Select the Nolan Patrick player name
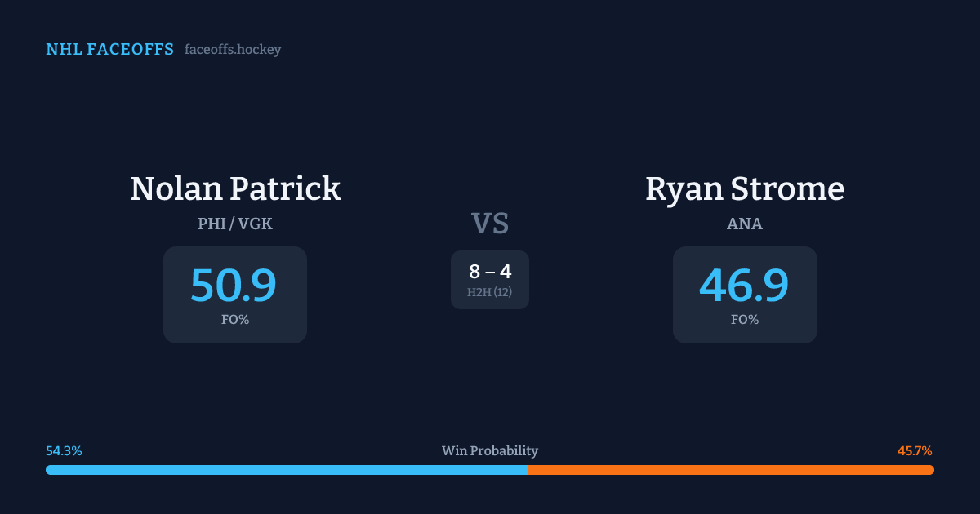This screenshot has height=514, width=980. 235,188
